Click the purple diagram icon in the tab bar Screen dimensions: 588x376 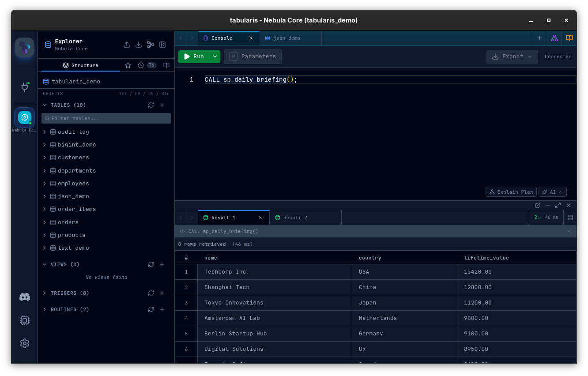click(554, 38)
